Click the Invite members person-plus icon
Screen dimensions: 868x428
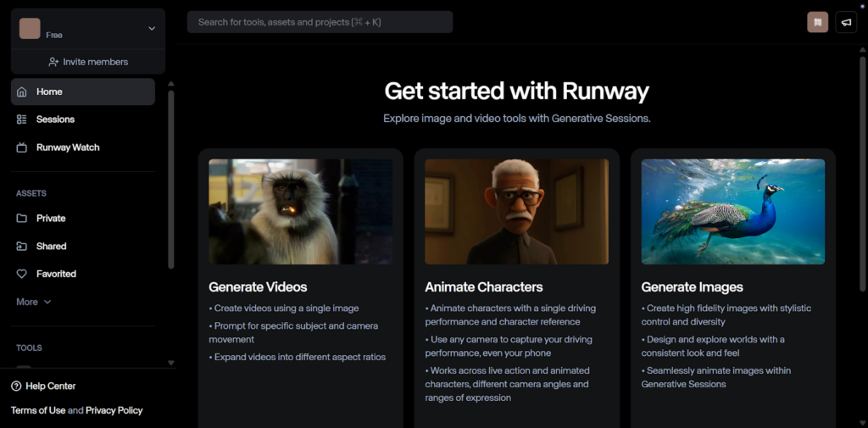tap(53, 62)
